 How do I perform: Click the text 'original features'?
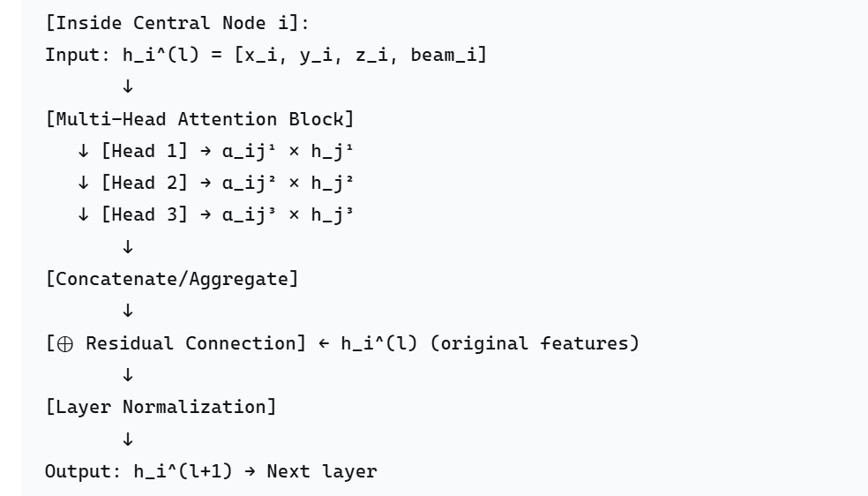535,343
